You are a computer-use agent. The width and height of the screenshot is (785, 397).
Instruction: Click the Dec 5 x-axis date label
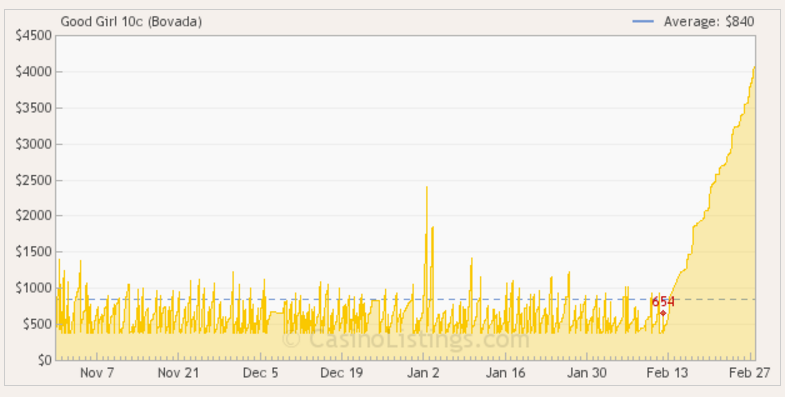click(260, 373)
